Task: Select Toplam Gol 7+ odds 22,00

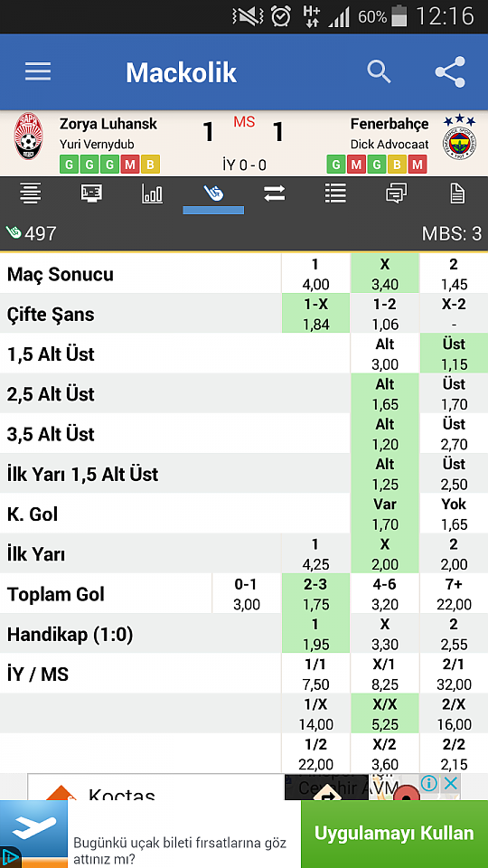Action: pos(455,593)
